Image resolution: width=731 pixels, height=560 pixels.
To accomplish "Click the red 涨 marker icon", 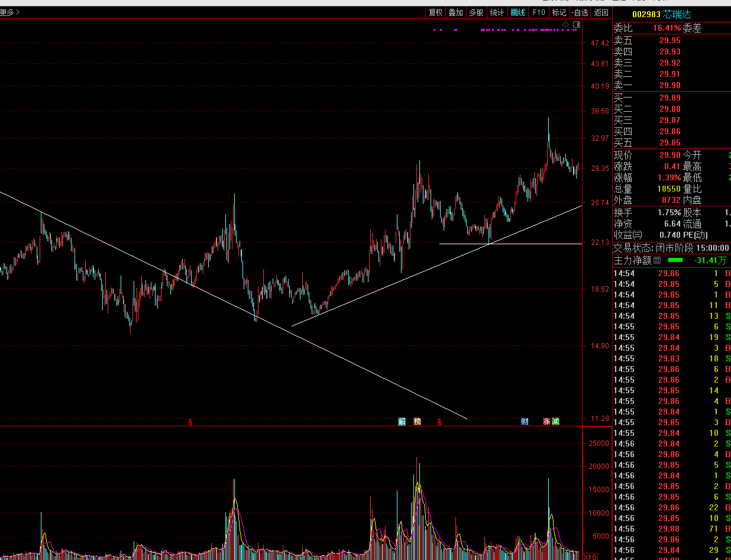I will point(546,422).
